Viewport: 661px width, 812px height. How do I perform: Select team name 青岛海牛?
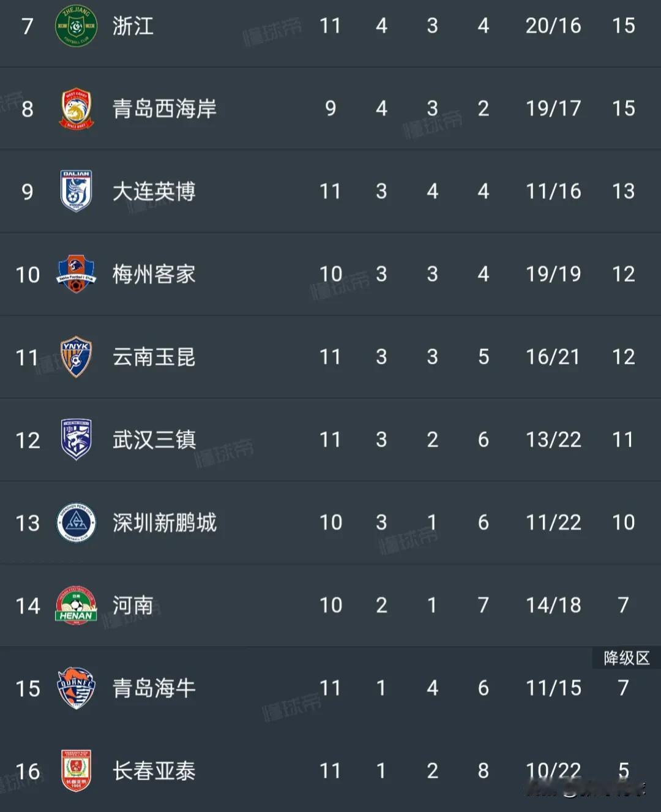154,688
